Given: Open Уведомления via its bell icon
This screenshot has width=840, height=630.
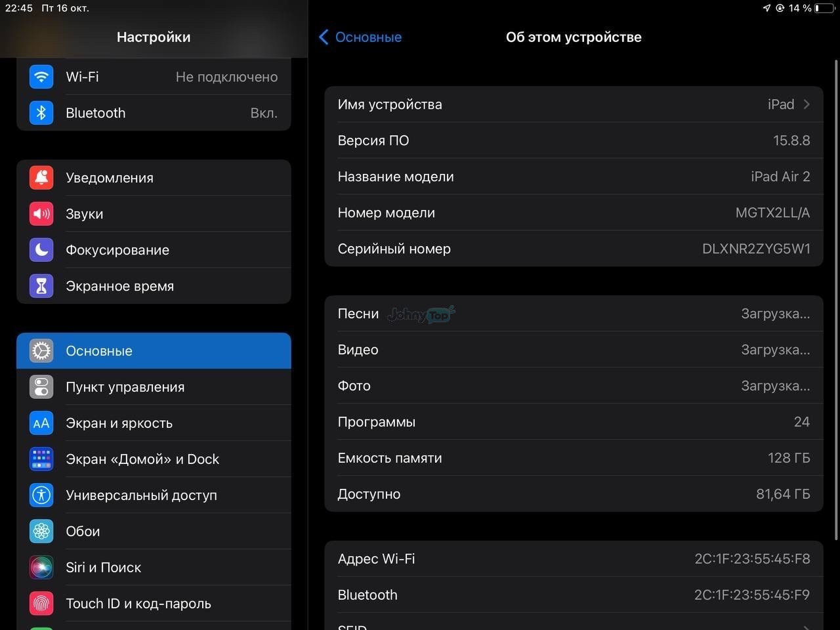Looking at the screenshot, I should pos(41,178).
